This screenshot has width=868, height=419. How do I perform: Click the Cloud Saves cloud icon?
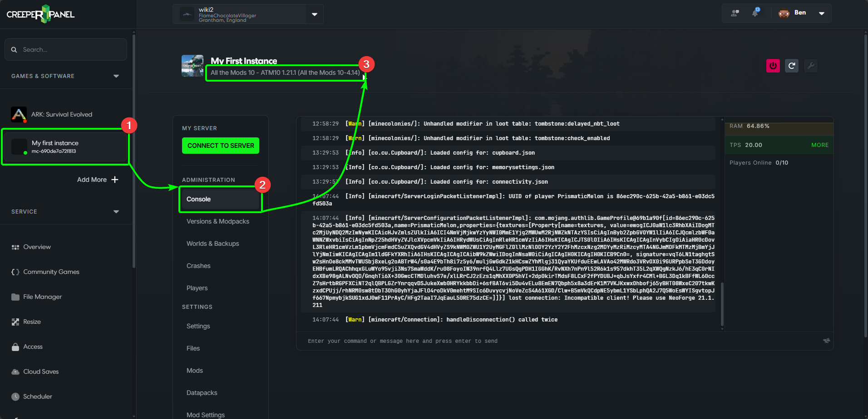(15, 371)
